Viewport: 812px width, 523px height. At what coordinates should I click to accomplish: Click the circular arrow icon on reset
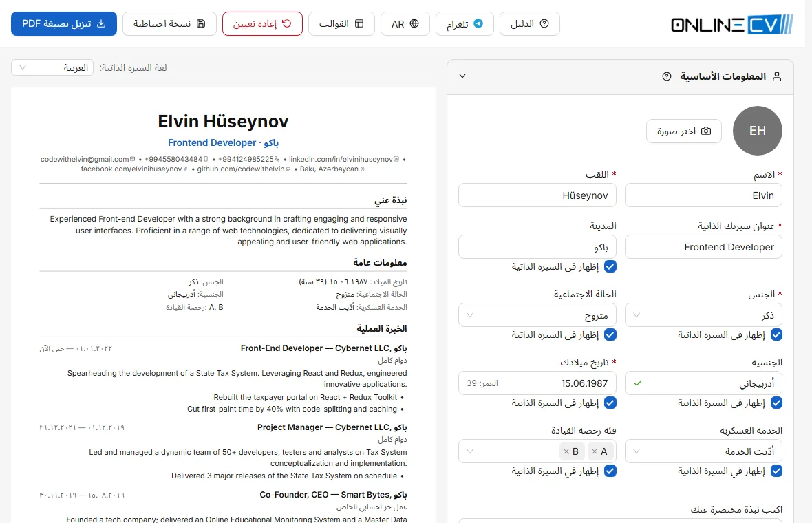tap(286, 24)
